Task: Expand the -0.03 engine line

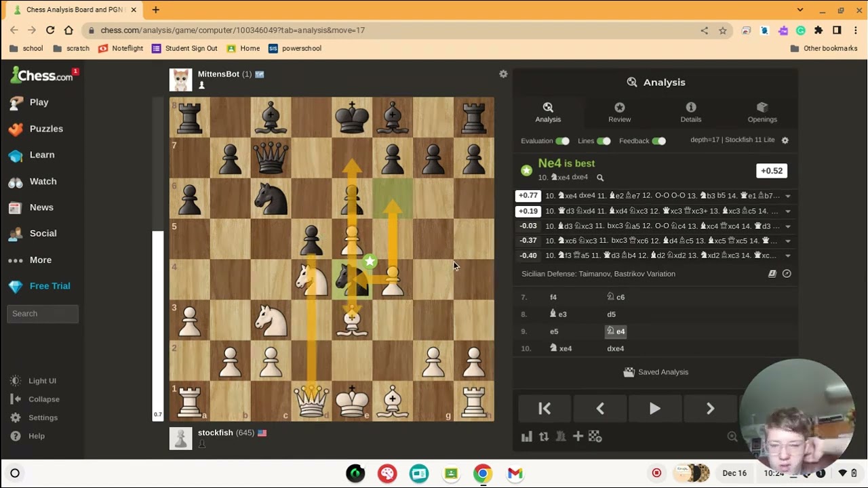Action: pos(787,226)
